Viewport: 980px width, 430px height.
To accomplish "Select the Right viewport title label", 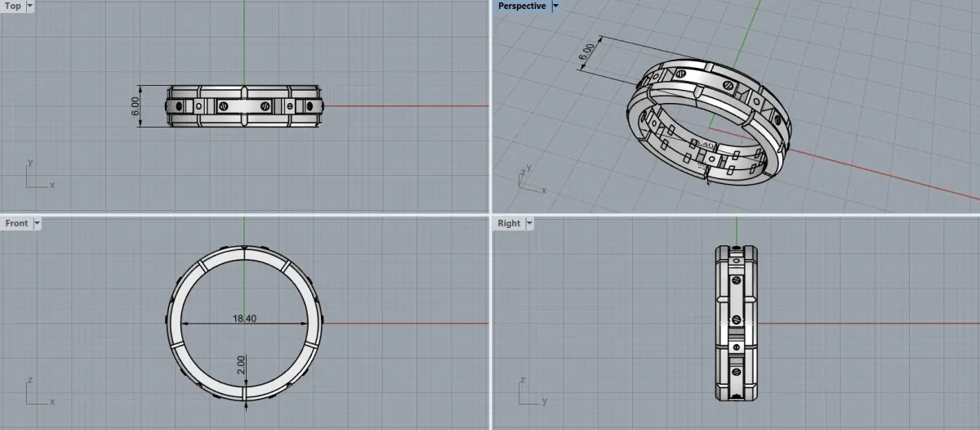I will click(509, 223).
